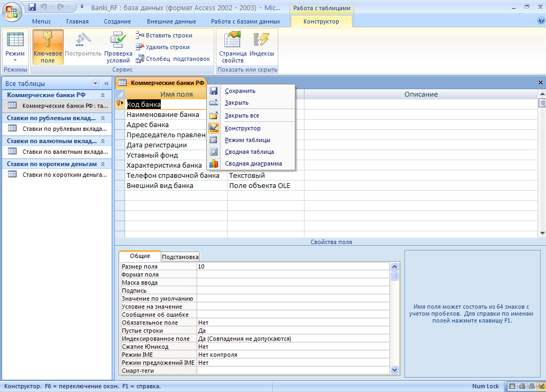The height and width of the screenshot is (392, 546).
Task: Choose Закрыть все in context menu
Action: pos(251,115)
